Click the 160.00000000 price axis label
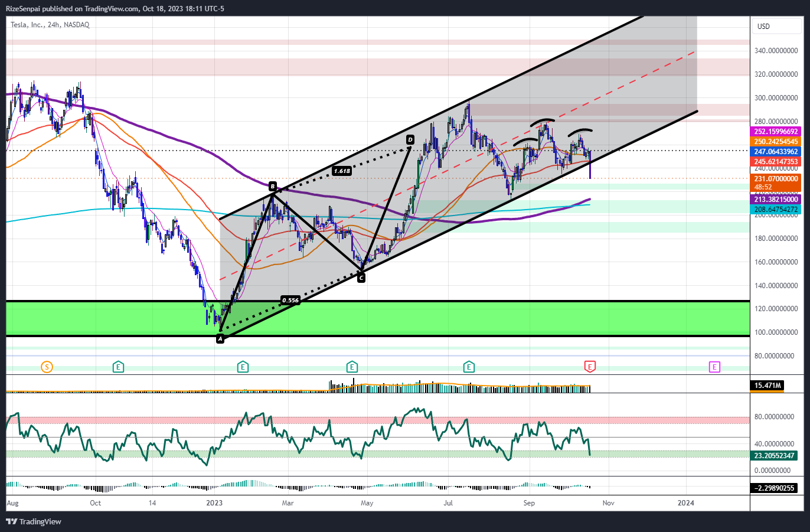Screen dimensions: 810x532 pos(776,262)
